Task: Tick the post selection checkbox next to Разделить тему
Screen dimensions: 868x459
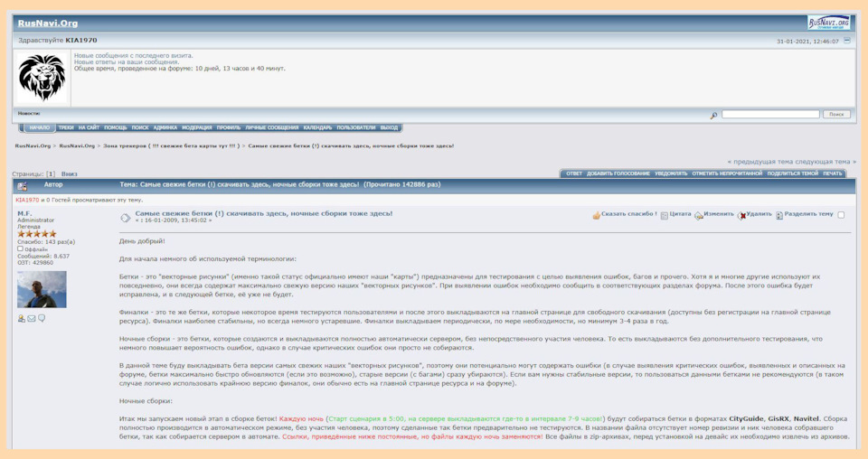Action: [x=841, y=214]
